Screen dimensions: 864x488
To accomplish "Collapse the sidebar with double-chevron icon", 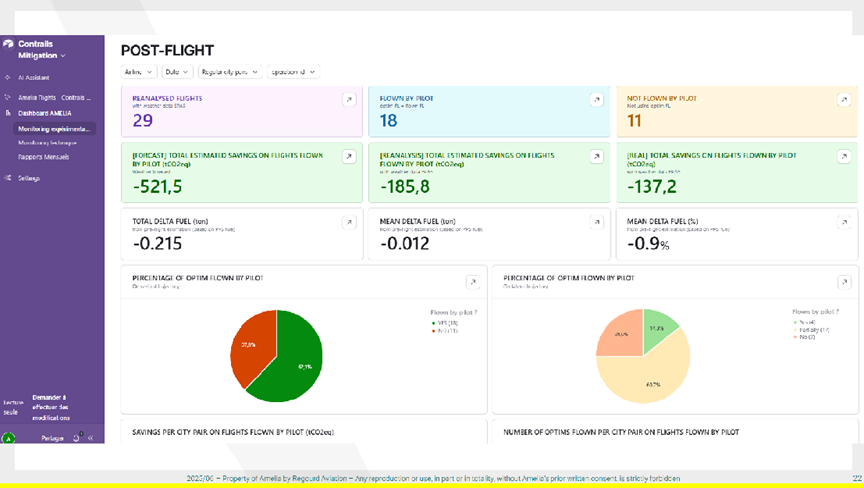I will coord(91,438).
